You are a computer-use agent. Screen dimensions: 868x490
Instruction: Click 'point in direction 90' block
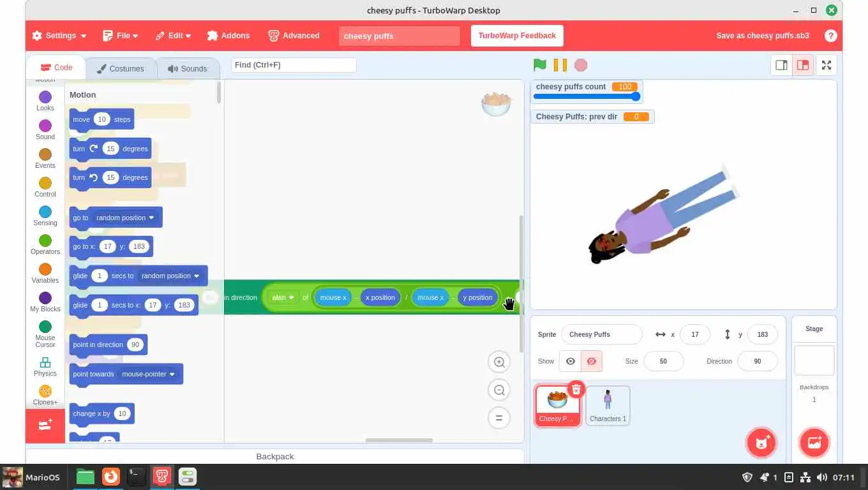point(108,345)
